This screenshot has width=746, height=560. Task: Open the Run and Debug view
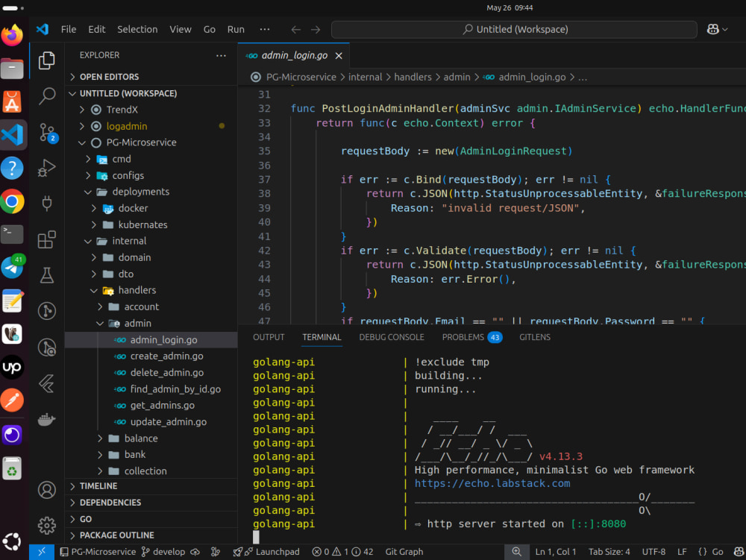pyautogui.click(x=46, y=168)
